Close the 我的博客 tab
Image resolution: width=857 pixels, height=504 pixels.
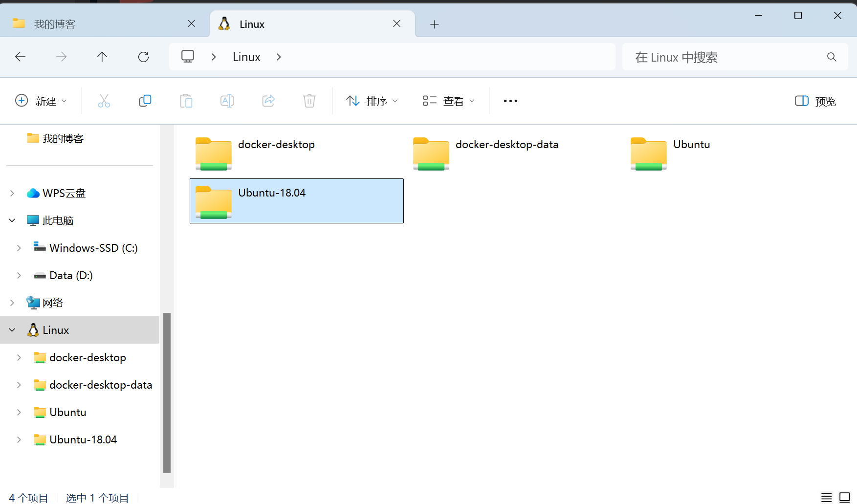[192, 23]
